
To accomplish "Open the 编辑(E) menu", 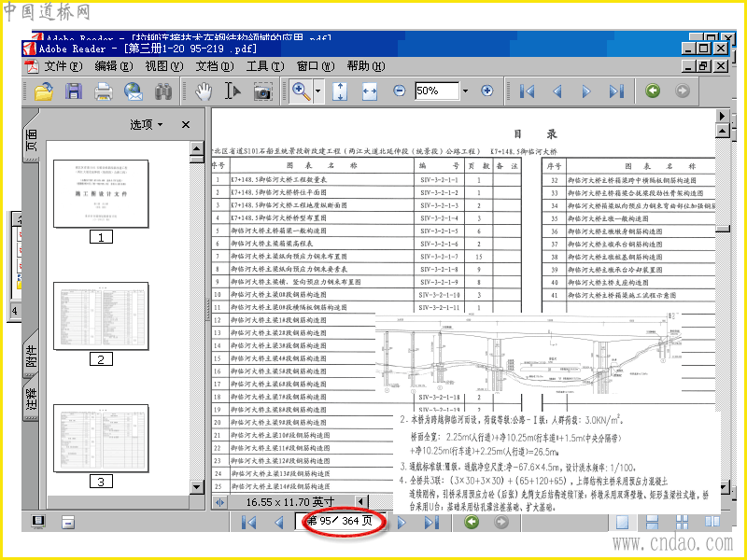I will pos(113,66).
